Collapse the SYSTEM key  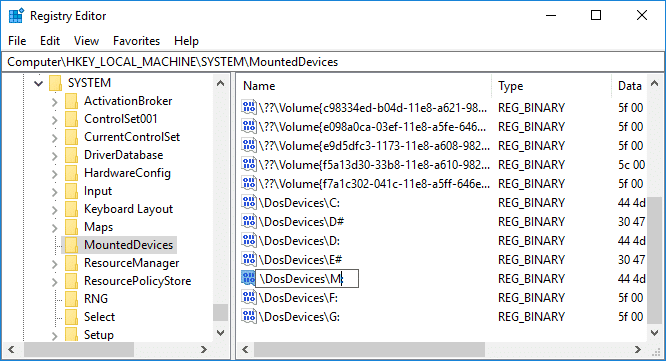pyautogui.click(x=39, y=83)
